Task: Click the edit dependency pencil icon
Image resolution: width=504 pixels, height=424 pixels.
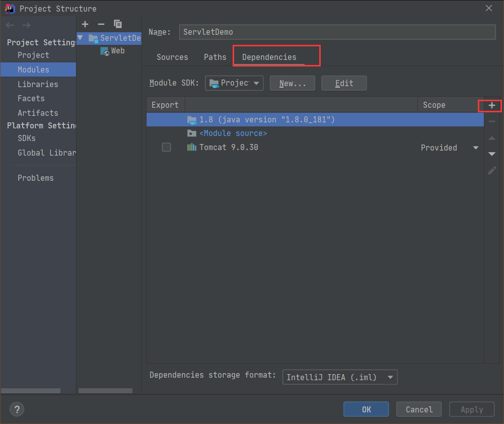Action: pos(492,170)
